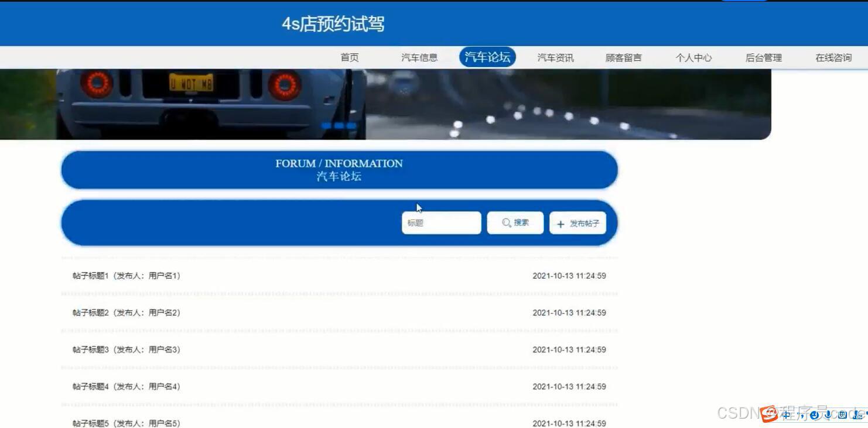
Task: Activate the microphone voice input in IME tray
Action: point(828,415)
